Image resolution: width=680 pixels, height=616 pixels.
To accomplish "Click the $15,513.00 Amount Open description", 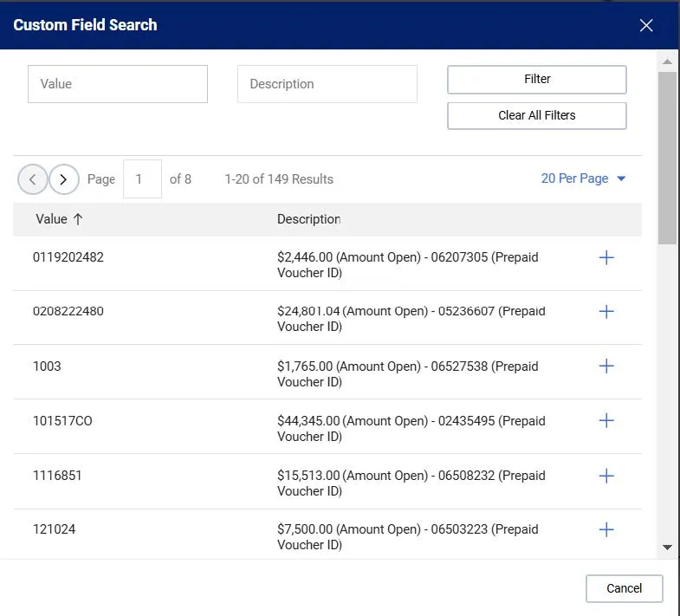I will 411,483.
